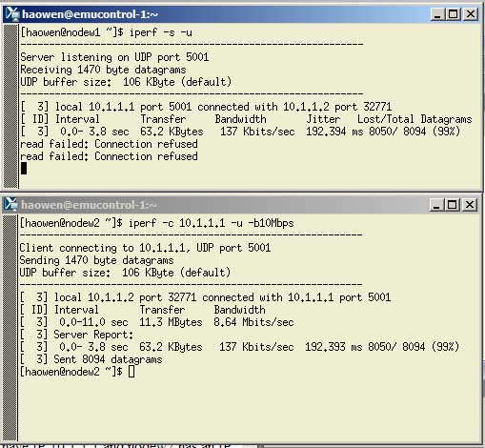Click 'Sending 1470 byte datagrams' line
Screen dimensions: 485x448
click(x=96, y=260)
